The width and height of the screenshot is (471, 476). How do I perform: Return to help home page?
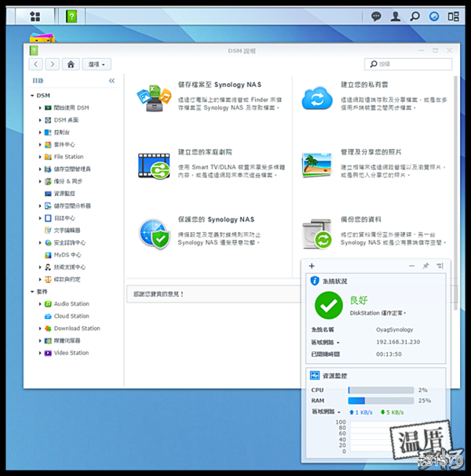pyautogui.click(x=71, y=64)
